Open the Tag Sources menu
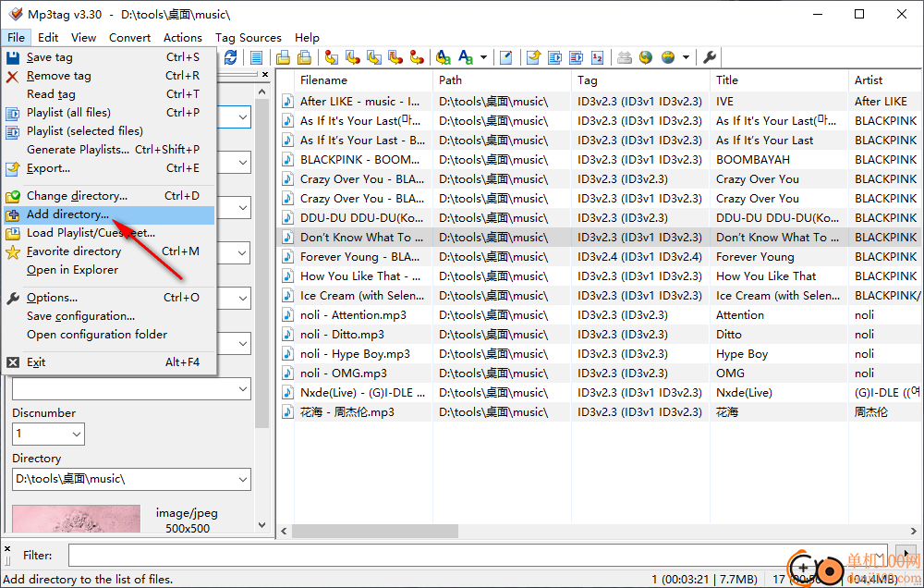 pos(248,38)
